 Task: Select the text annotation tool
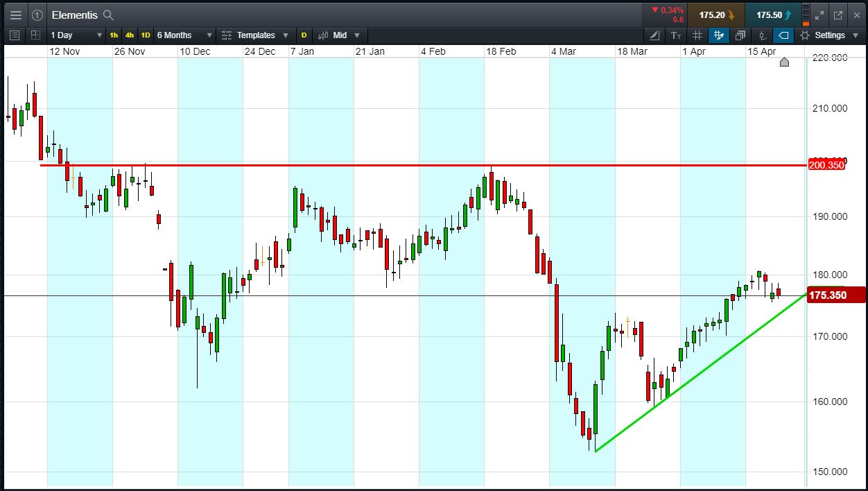[x=677, y=35]
